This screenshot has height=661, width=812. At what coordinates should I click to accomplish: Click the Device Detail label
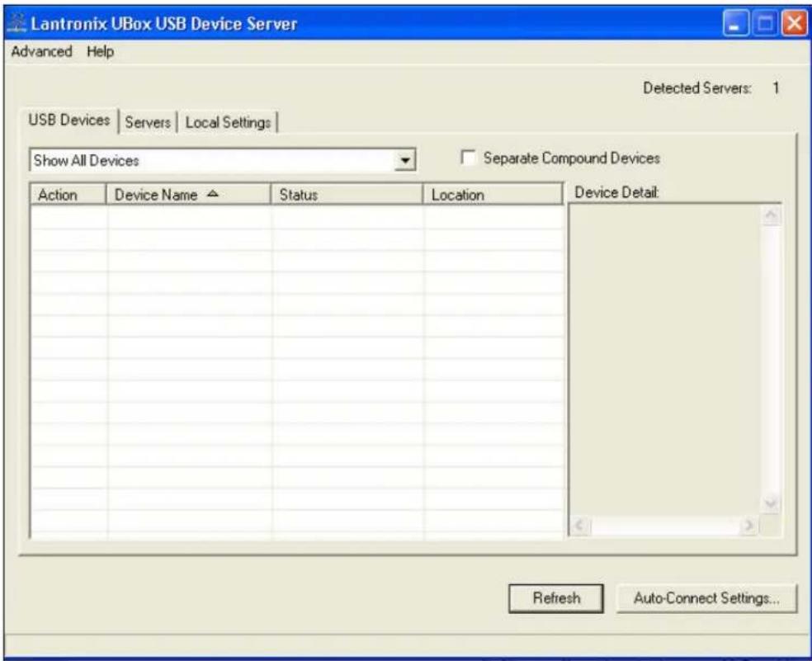[616, 193]
